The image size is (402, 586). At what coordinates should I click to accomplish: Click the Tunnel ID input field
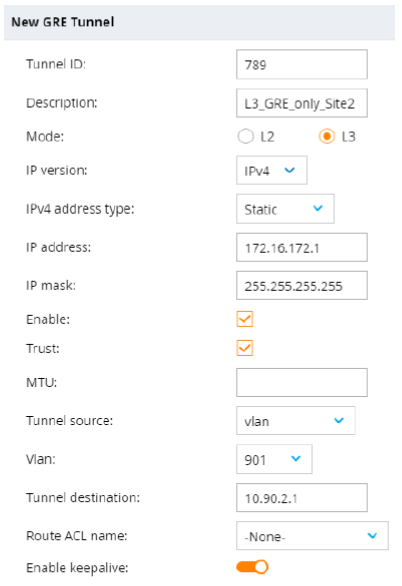pos(302,64)
